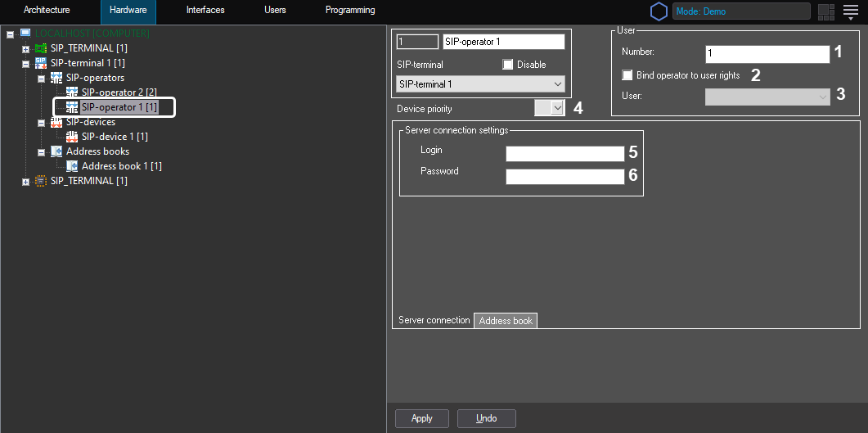Collapse the SIP-terminal 1 tree node
Viewport: 868px width, 433px height.
point(25,63)
